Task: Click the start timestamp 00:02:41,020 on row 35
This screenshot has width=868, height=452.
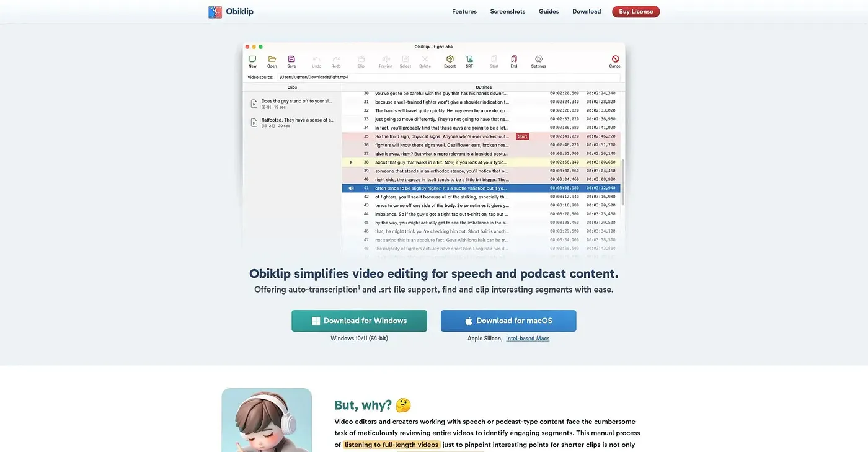Action: click(564, 136)
